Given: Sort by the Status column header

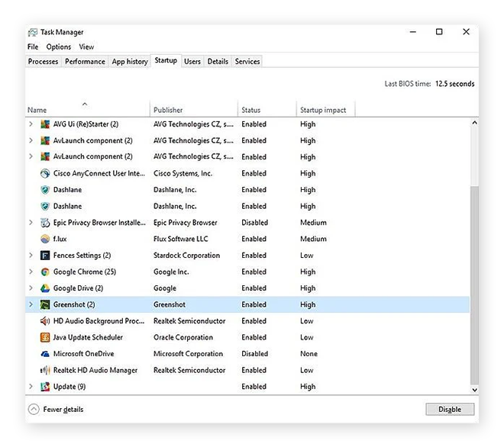Looking at the screenshot, I should (267, 108).
